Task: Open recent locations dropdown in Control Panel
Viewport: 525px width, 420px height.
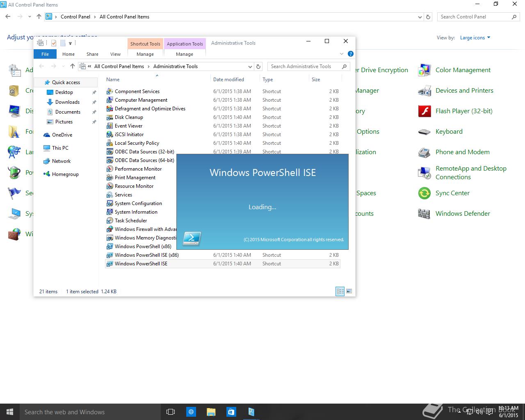Action: click(x=30, y=17)
